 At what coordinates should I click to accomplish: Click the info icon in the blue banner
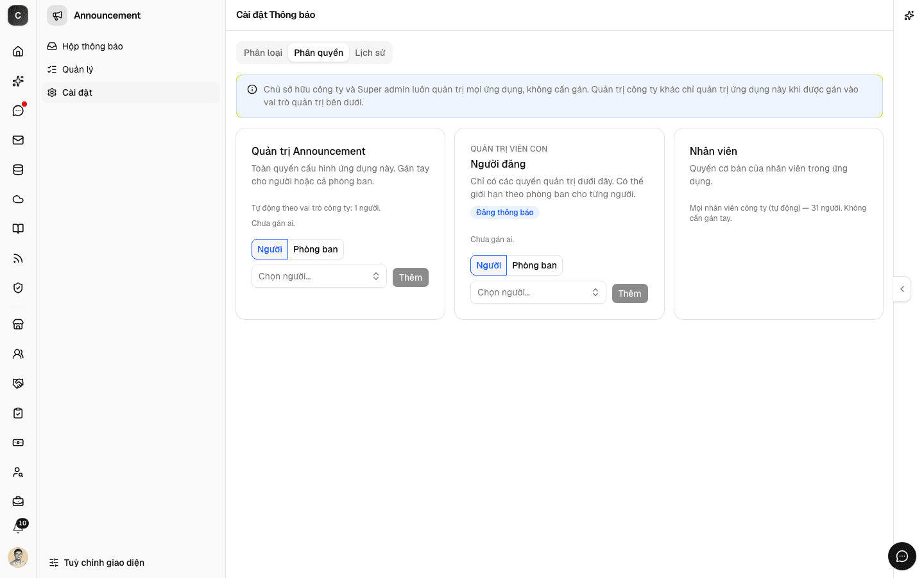click(x=252, y=89)
